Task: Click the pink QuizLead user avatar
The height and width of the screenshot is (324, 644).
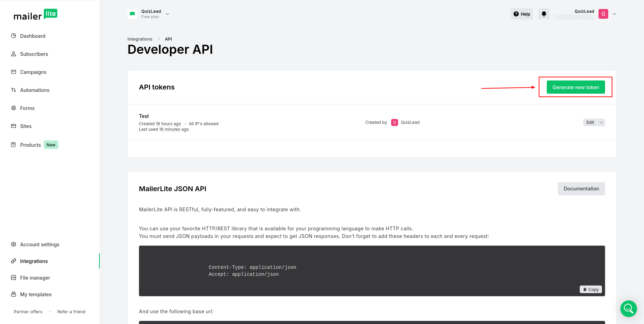Action: (603, 14)
